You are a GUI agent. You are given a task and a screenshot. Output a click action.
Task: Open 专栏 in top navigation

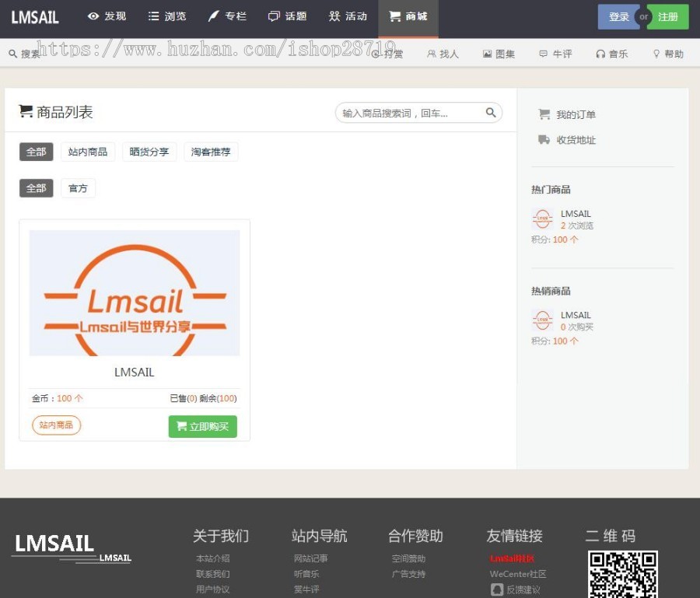(x=227, y=16)
